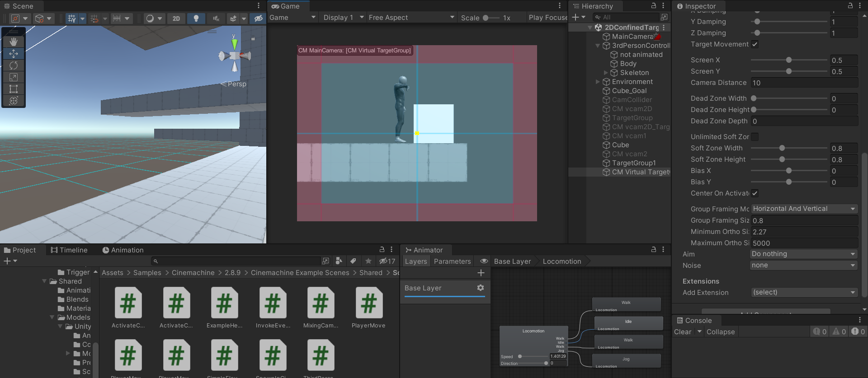Open the Aim dropdown set to Do nothing

pyautogui.click(x=803, y=254)
